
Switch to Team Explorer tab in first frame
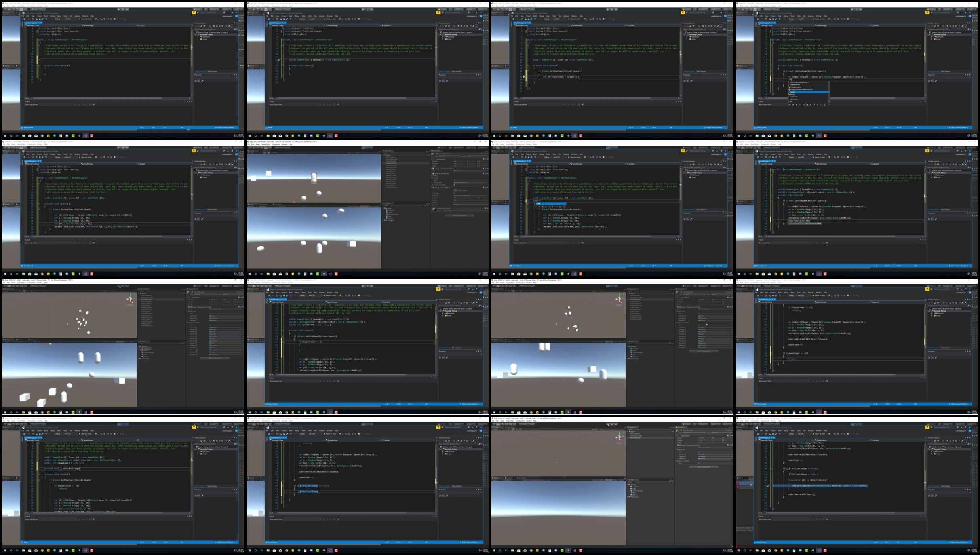[212, 71]
